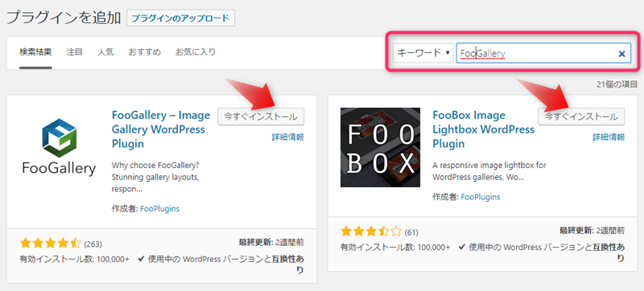The width and height of the screenshot is (644, 291).
Task: Click the FooBox compatibility checkmark icon
Action: pyautogui.click(x=461, y=247)
